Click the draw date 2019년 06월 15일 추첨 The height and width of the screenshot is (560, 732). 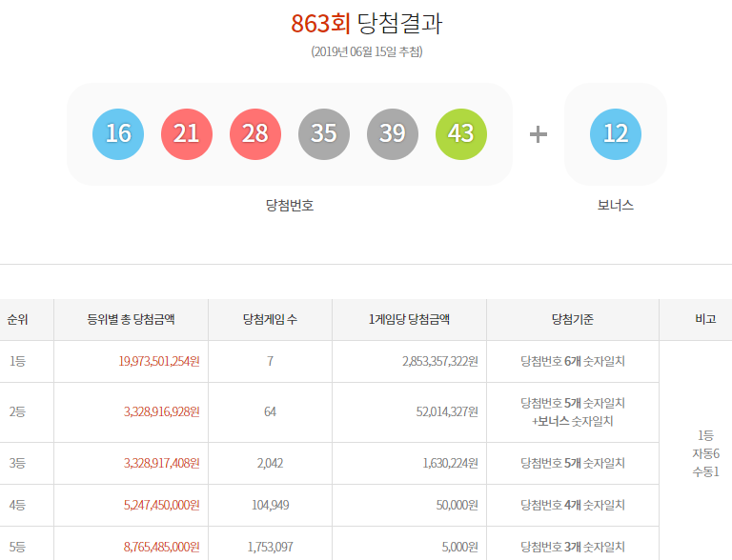click(366, 51)
